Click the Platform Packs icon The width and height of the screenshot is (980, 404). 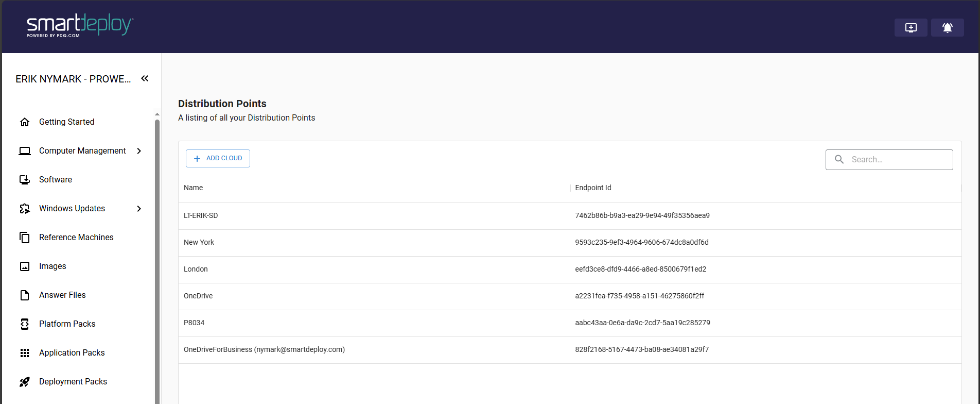point(25,324)
